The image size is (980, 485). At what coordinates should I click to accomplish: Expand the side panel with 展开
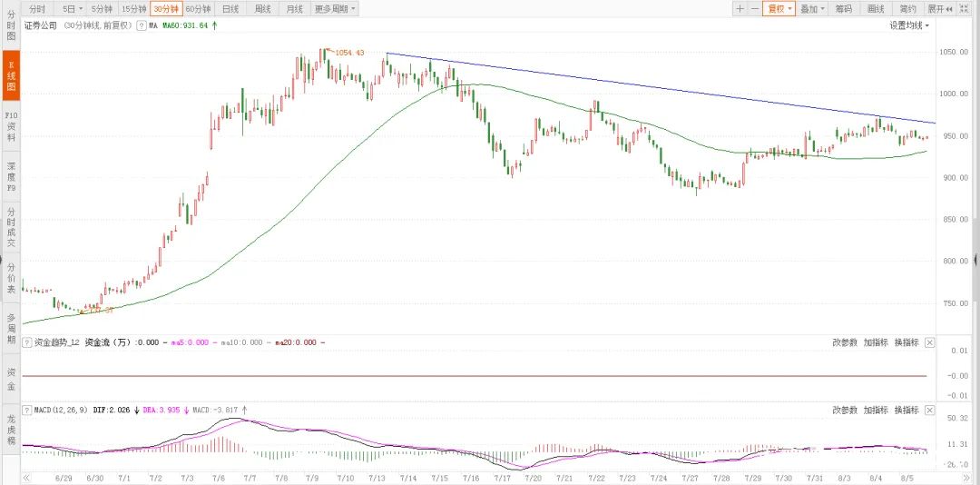pos(940,9)
